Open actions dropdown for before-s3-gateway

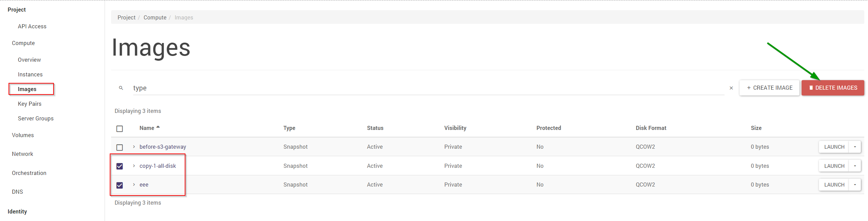(855, 147)
